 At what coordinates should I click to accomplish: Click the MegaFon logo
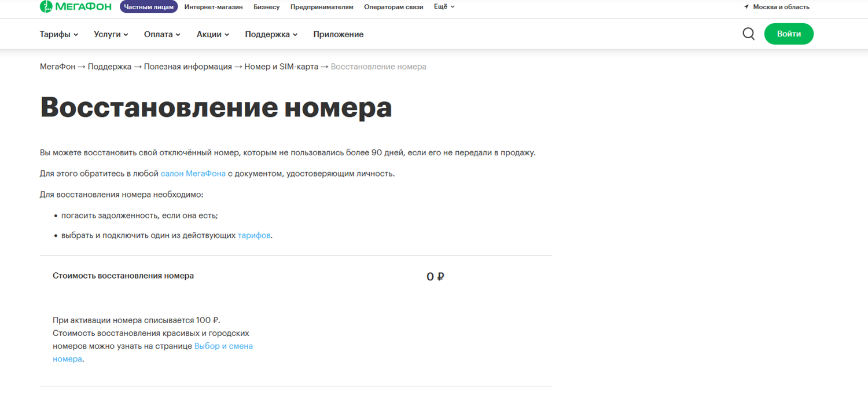(75, 6)
